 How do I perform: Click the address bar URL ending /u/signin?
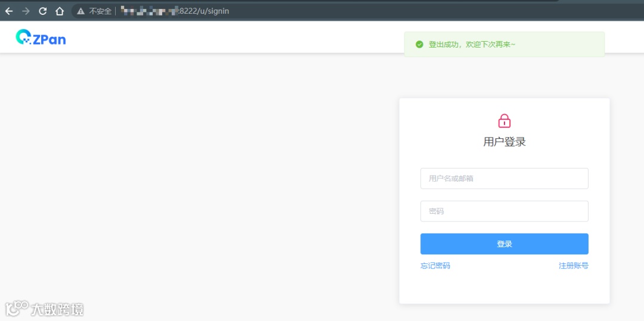[175, 11]
